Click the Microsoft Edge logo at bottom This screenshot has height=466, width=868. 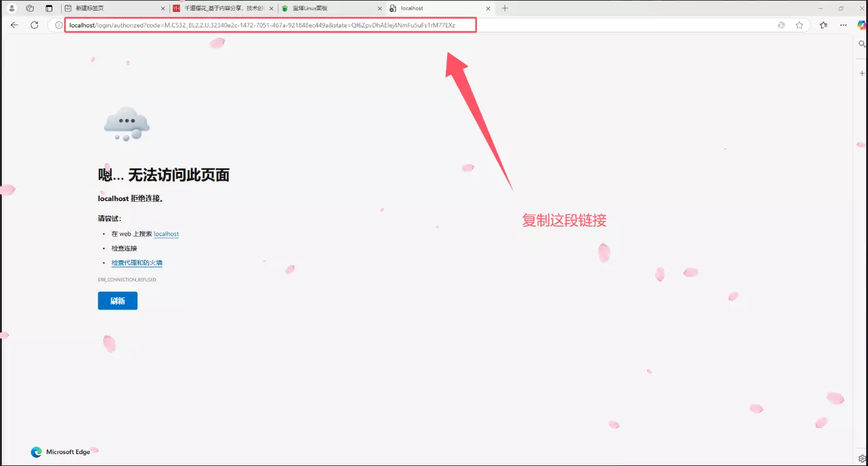(x=37, y=452)
